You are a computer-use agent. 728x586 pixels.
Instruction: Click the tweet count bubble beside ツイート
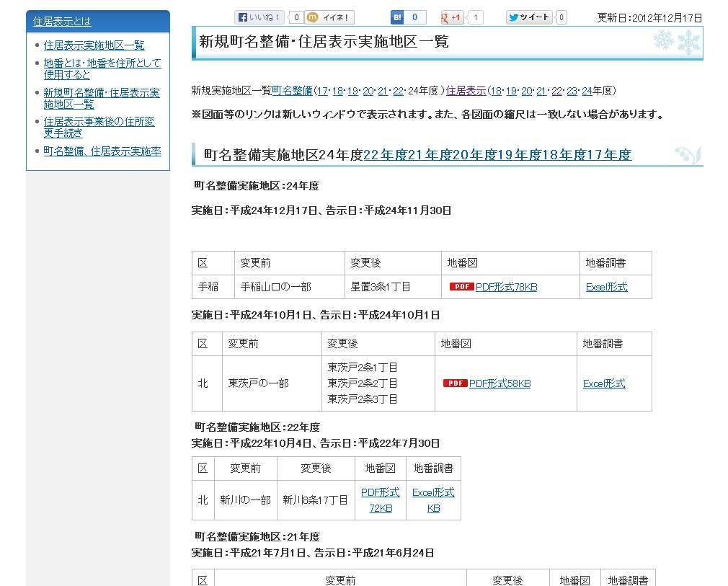[561, 17]
